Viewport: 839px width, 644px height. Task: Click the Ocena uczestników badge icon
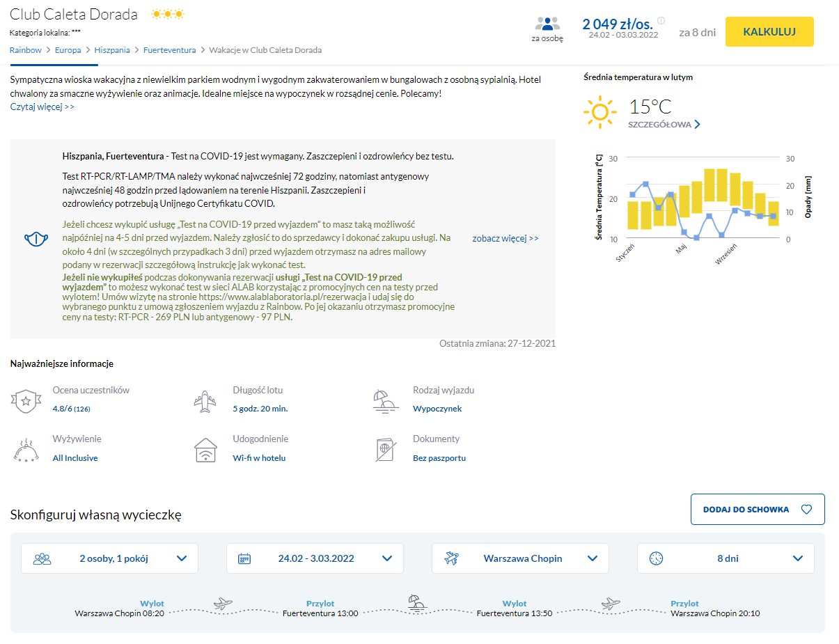26,400
